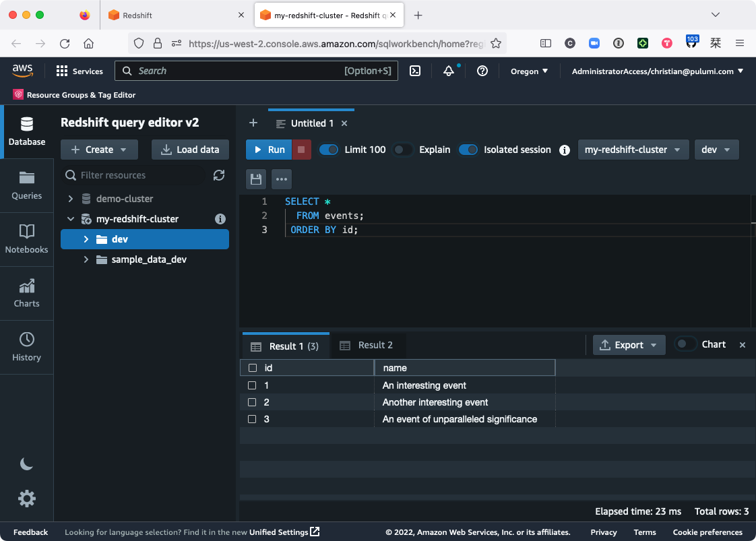Stop the running query

coord(301,150)
